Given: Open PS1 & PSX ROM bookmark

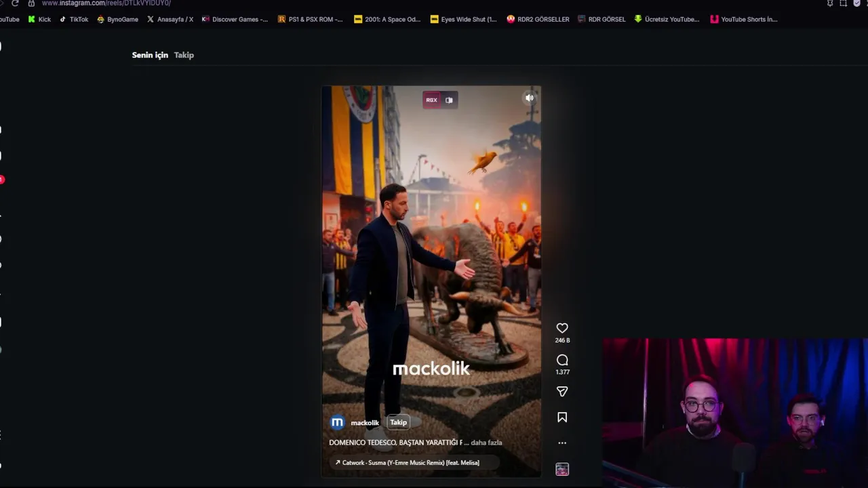Looking at the screenshot, I should (311, 19).
